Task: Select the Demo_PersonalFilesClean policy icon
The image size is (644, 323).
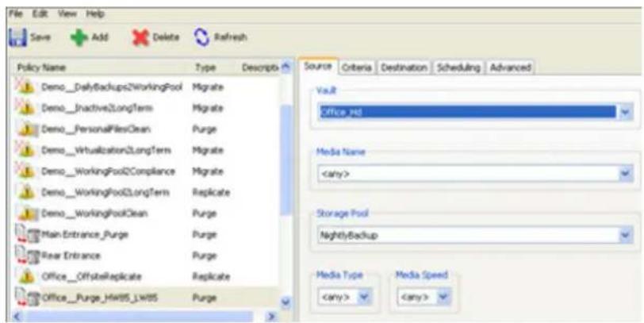Action: point(27,129)
